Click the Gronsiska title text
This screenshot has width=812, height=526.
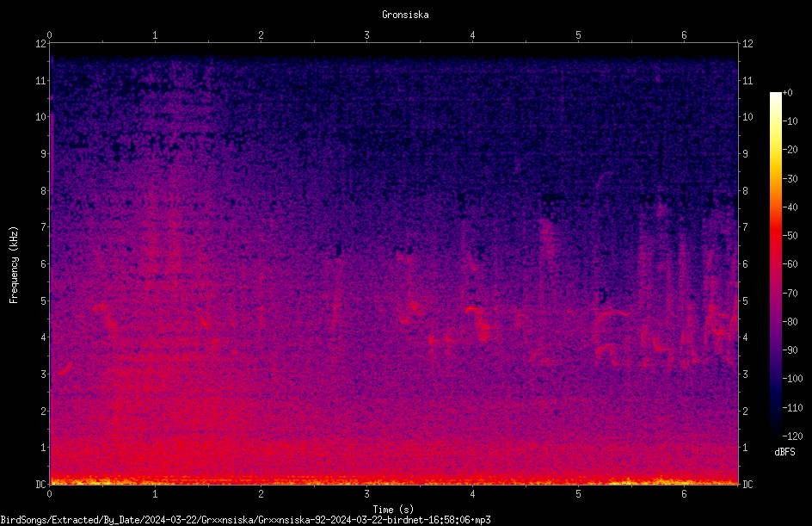405,15
